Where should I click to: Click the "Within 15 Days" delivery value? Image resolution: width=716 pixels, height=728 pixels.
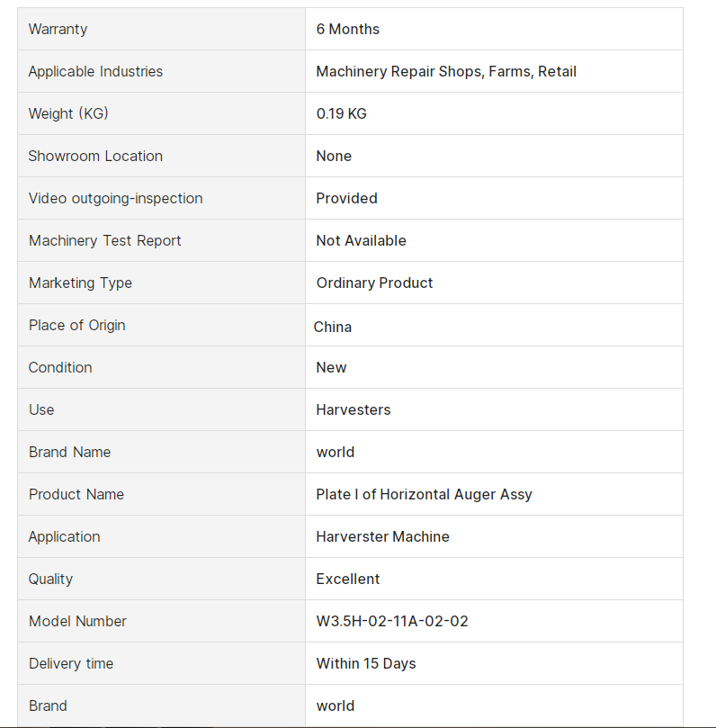366,663
